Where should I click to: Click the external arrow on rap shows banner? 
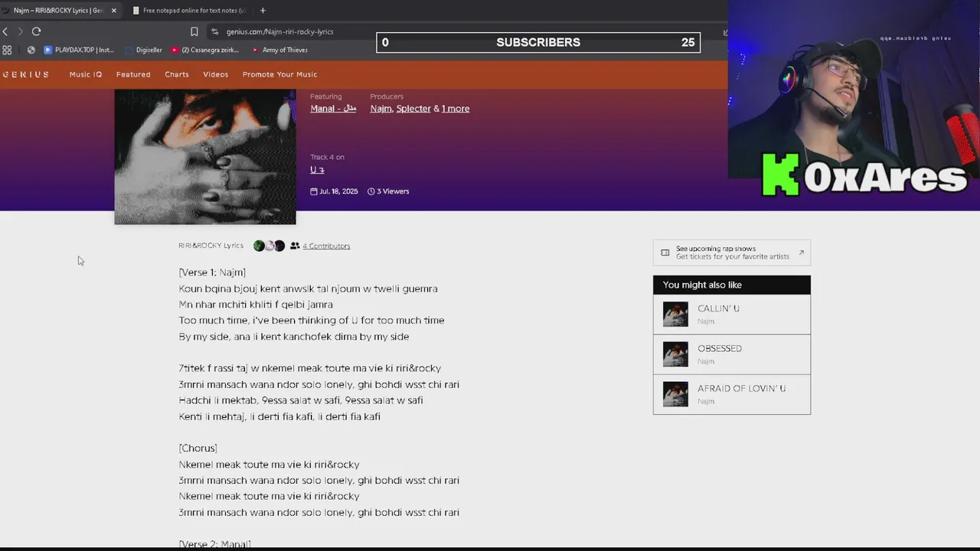coord(802,253)
